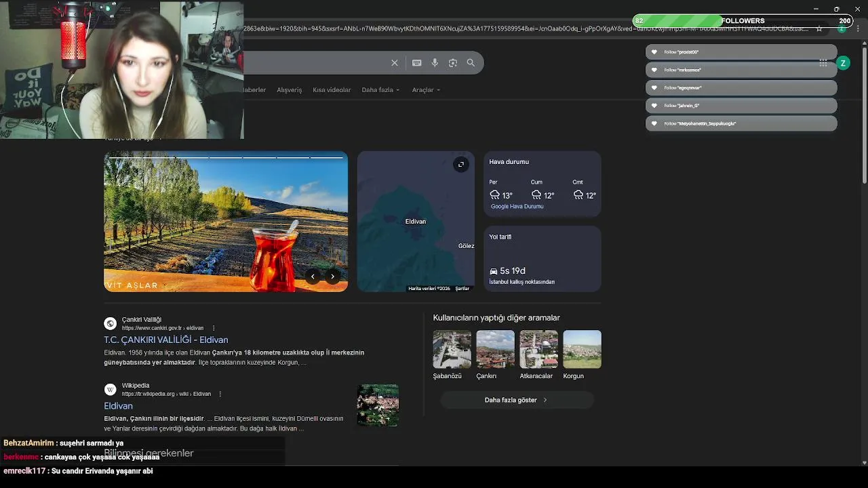Expand Daha fazla göster related searches
This screenshot has height=488, width=868.
pyautogui.click(x=517, y=400)
